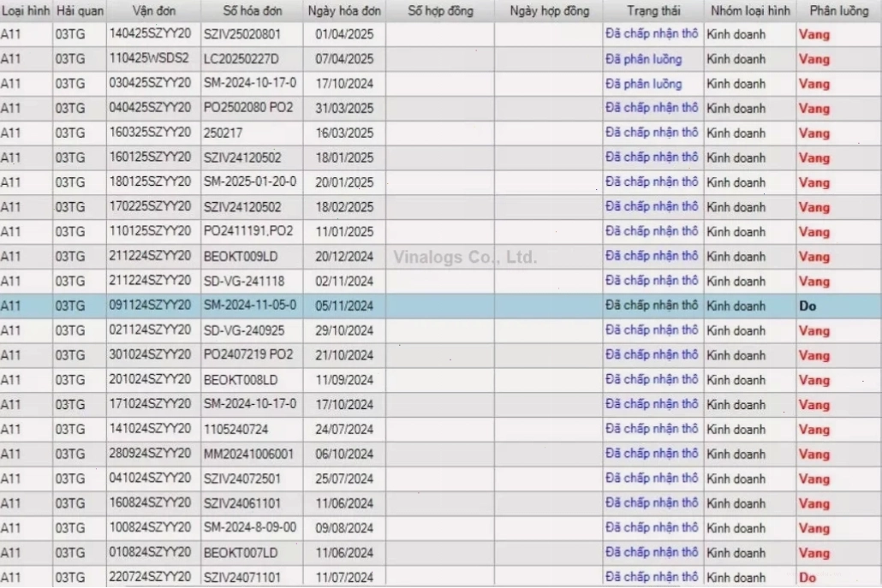Select the row with bill 220724SZYY20
Viewport: 882px width, 588px height.
(x=441, y=578)
